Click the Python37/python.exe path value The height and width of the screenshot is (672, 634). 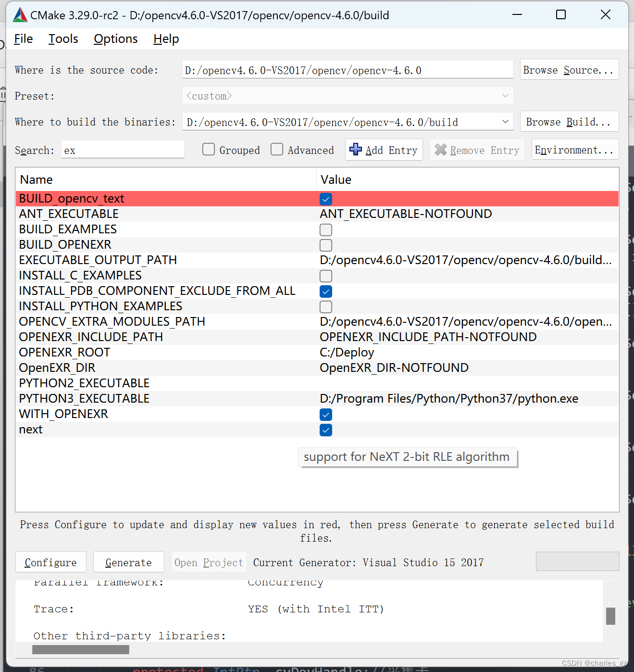click(449, 399)
